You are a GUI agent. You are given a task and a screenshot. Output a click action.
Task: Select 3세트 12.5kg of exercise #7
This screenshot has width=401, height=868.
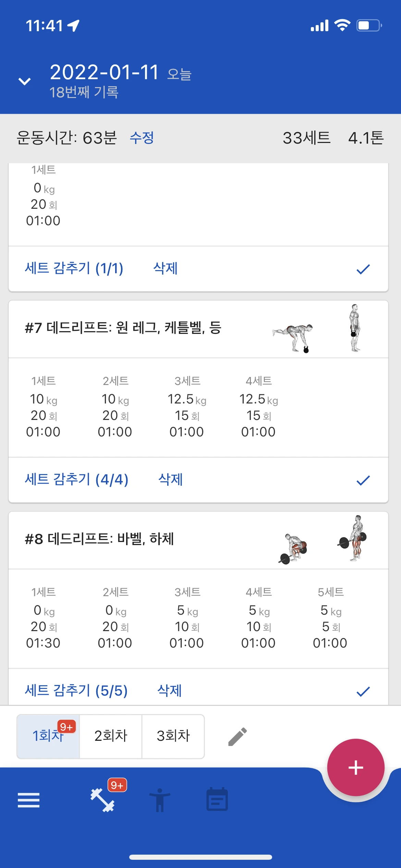[187, 407]
